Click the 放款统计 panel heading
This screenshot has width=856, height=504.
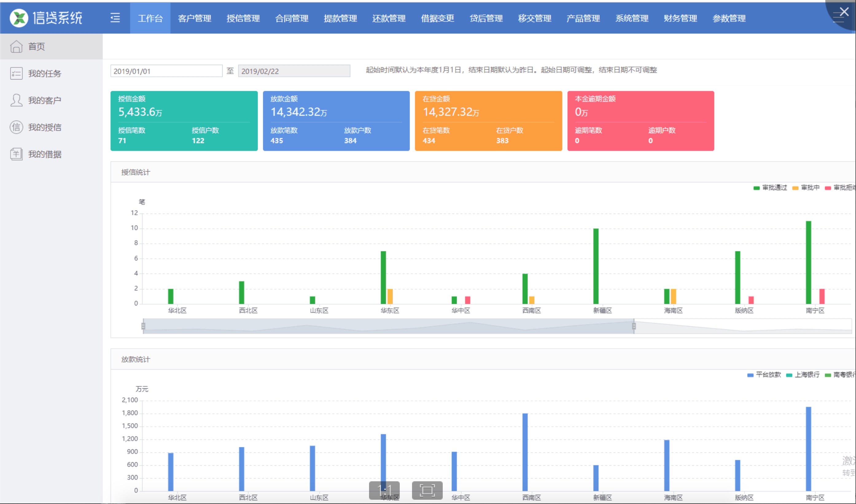pyautogui.click(x=135, y=359)
